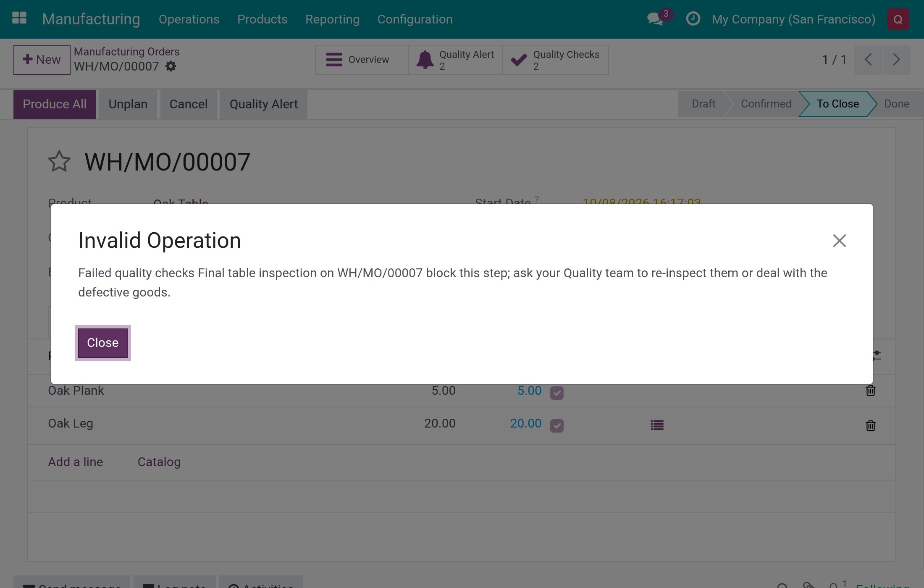924x588 pixels.
Task: Click the Produce All button
Action: click(55, 104)
